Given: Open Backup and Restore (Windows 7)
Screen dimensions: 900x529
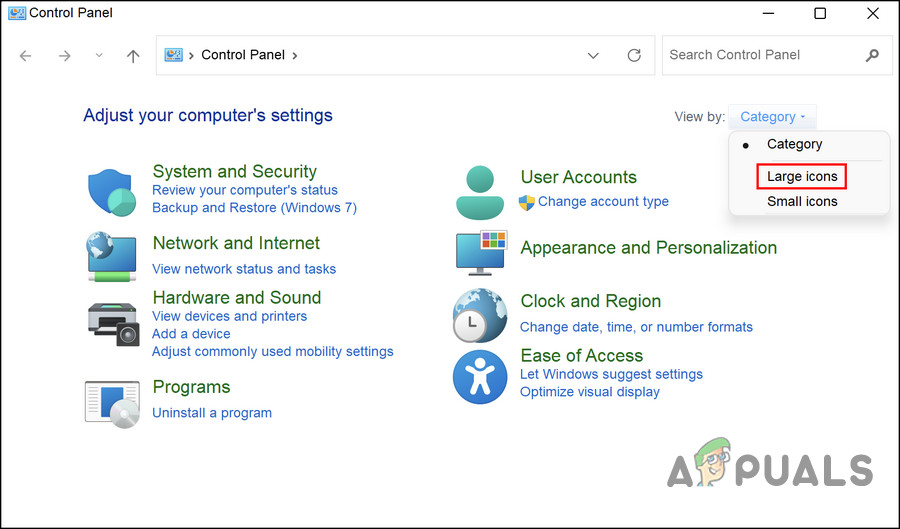Looking at the screenshot, I should point(254,208).
